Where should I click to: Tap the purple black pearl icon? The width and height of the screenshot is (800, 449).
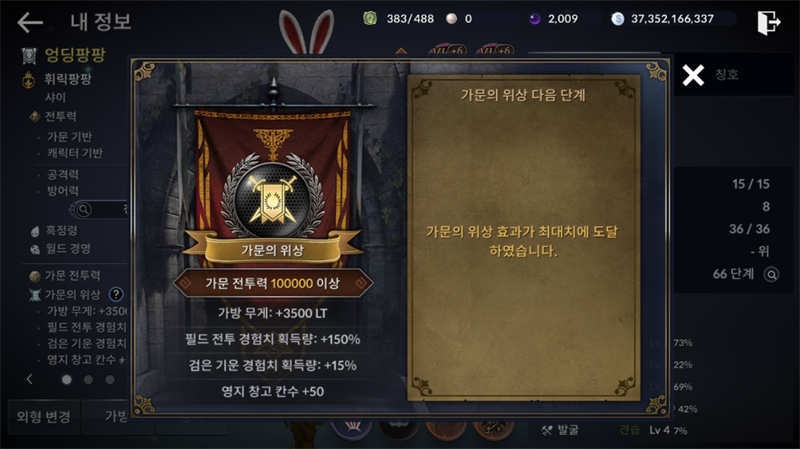(x=534, y=19)
